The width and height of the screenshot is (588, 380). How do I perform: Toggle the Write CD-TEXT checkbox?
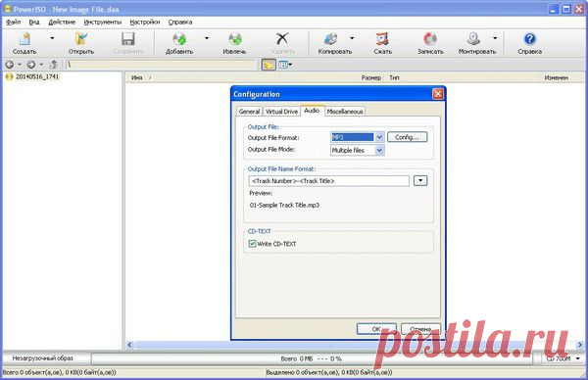252,244
